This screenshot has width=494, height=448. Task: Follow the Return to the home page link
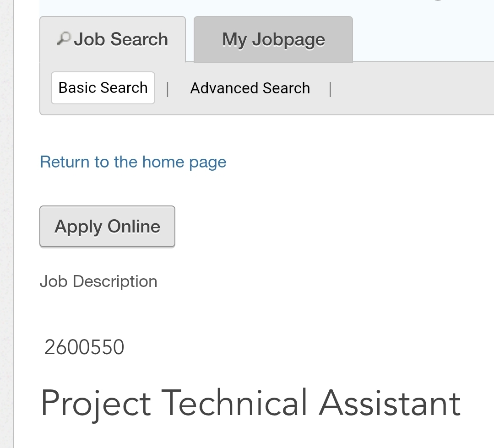133,162
